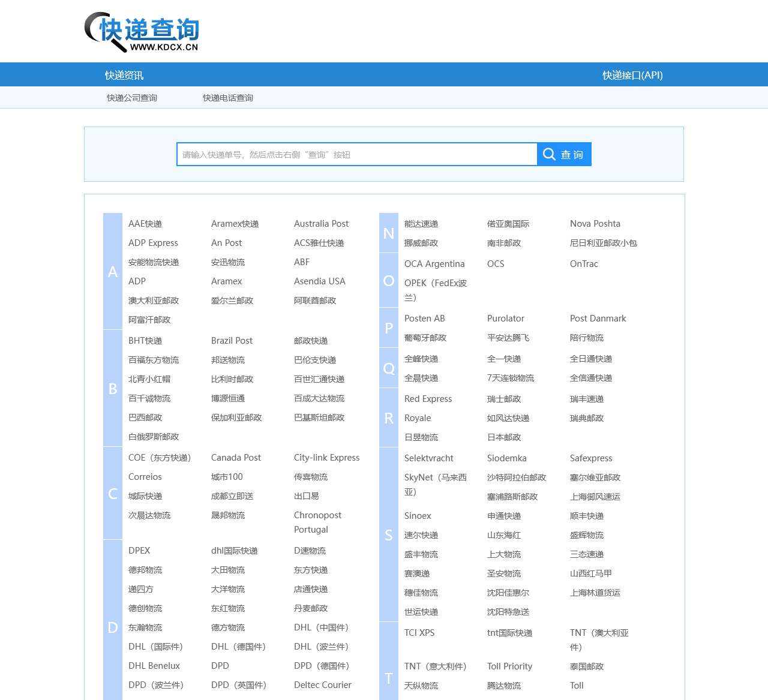
Task: Open the AAE快递 link
Action: (x=145, y=224)
